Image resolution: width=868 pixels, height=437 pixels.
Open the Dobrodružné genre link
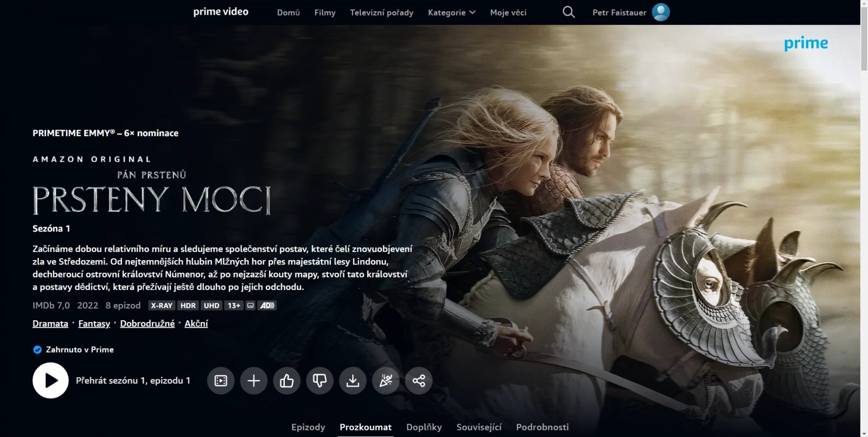pyautogui.click(x=148, y=324)
